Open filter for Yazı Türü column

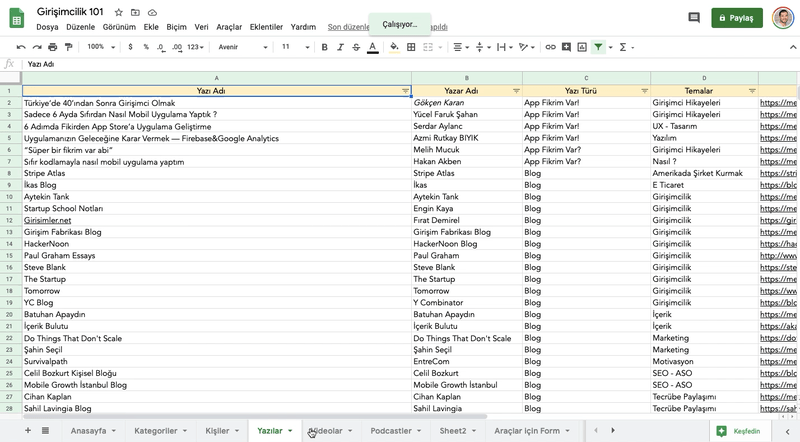(644, 91)
